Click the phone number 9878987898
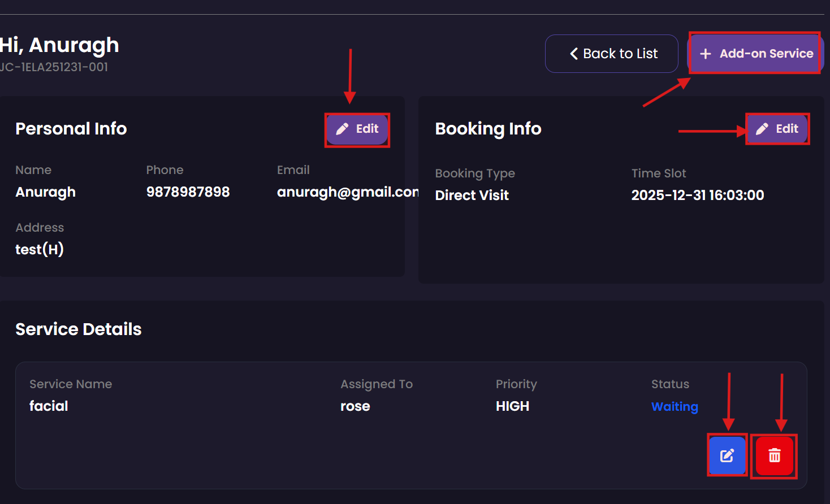The width and height of the screenshot is (830, 504). [x=188, y=192]
